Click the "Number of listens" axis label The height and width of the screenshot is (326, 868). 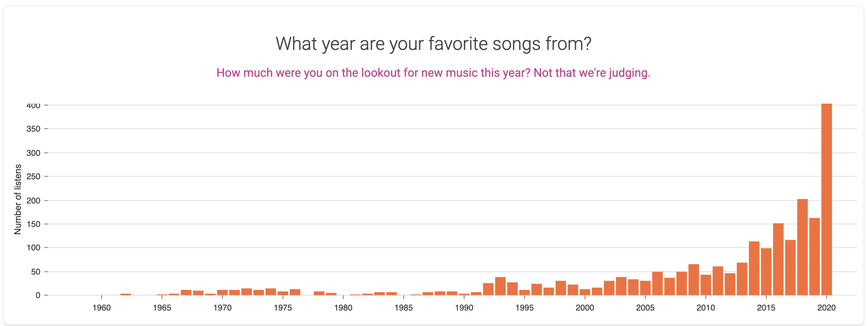click(x=18, y=199)
